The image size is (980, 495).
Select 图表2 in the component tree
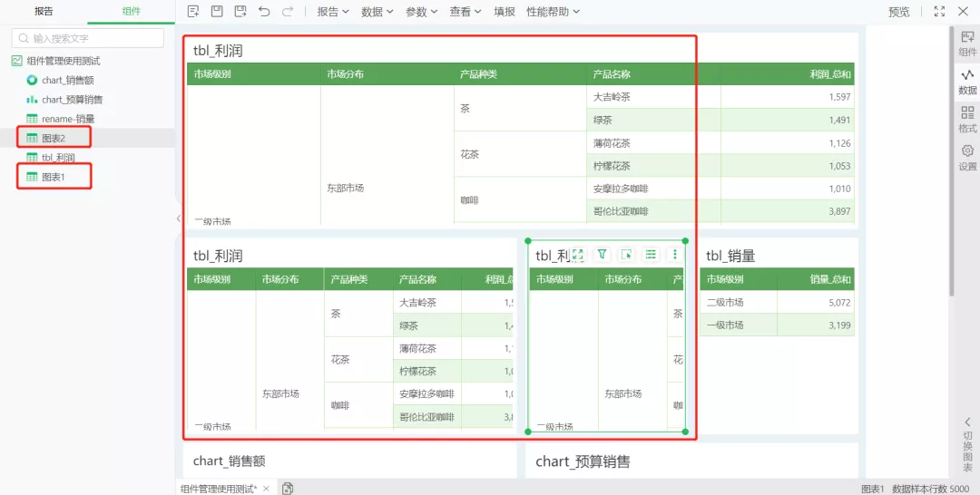pos(54,138)
